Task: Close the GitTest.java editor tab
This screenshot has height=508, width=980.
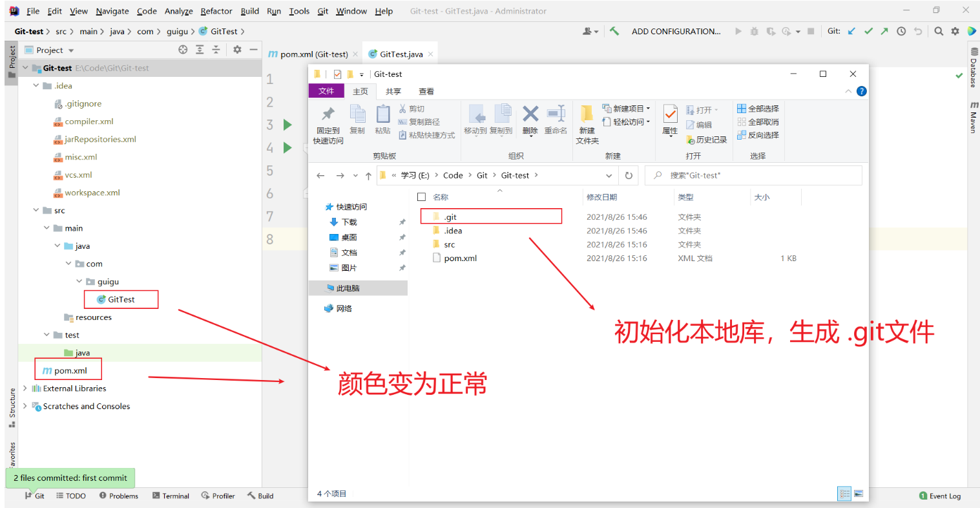Action: (431, 54)
